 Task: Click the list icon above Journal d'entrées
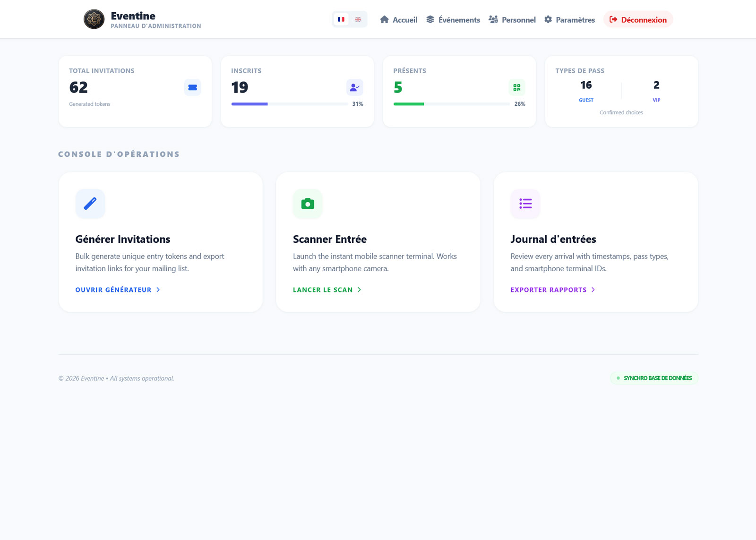tap(525, 204)
